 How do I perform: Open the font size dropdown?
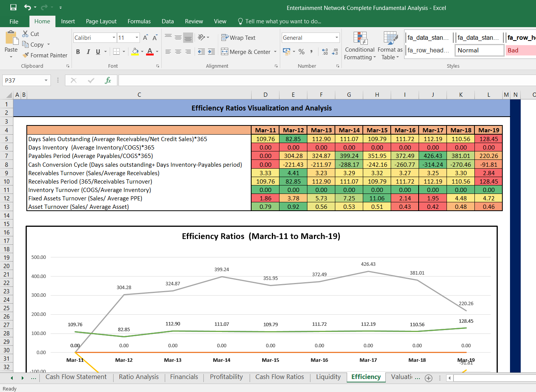click(x=137, y=37)
